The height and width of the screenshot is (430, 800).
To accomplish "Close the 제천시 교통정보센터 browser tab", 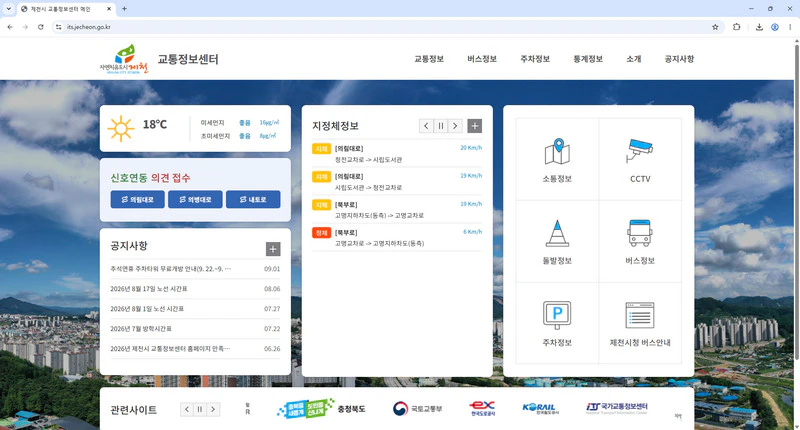I will click(x=109, y=9).
